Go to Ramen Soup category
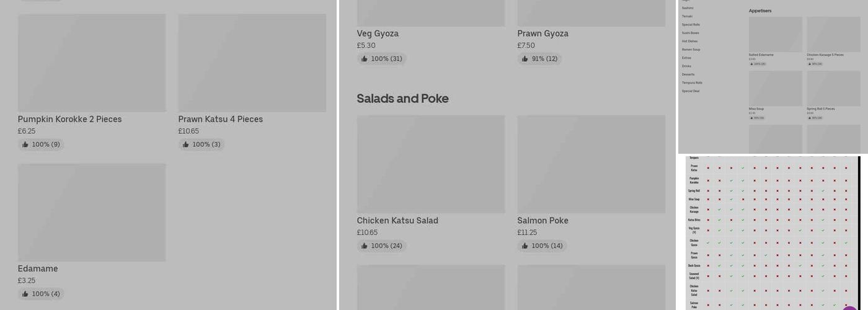Screen dimensions: 868x310 pos(691,50)
